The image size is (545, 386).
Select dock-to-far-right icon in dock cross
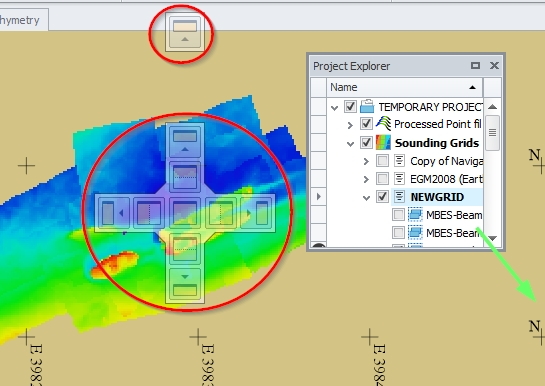[x=257, y=213]
